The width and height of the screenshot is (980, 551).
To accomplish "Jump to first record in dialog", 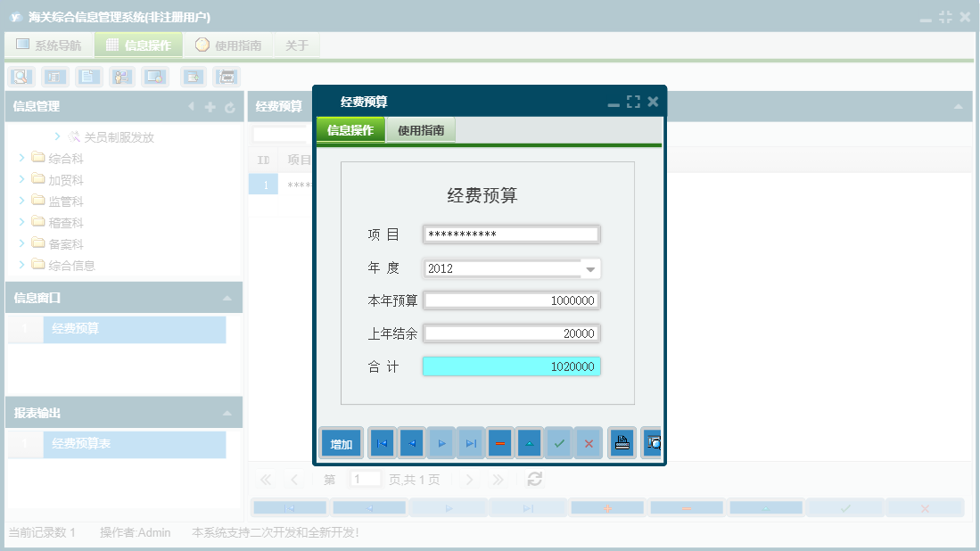I will point(382,442).
